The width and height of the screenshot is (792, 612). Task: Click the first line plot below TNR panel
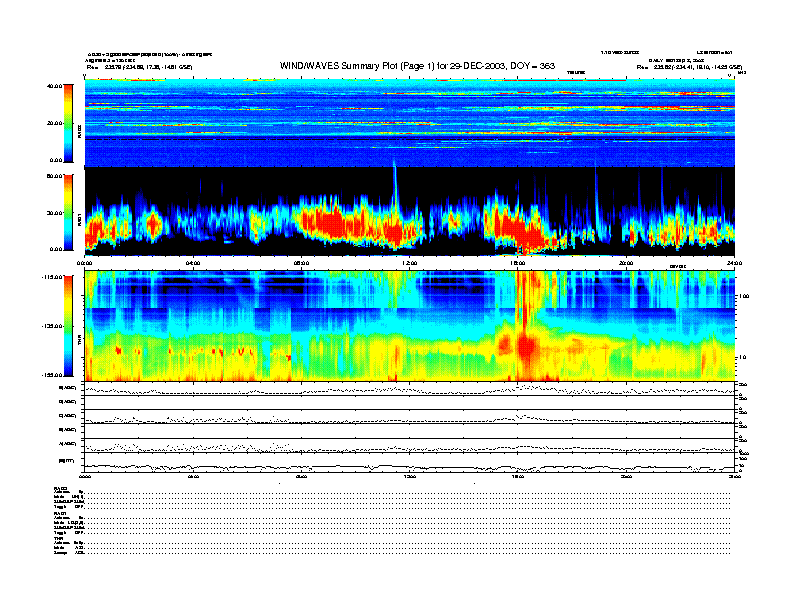point(410,389)
